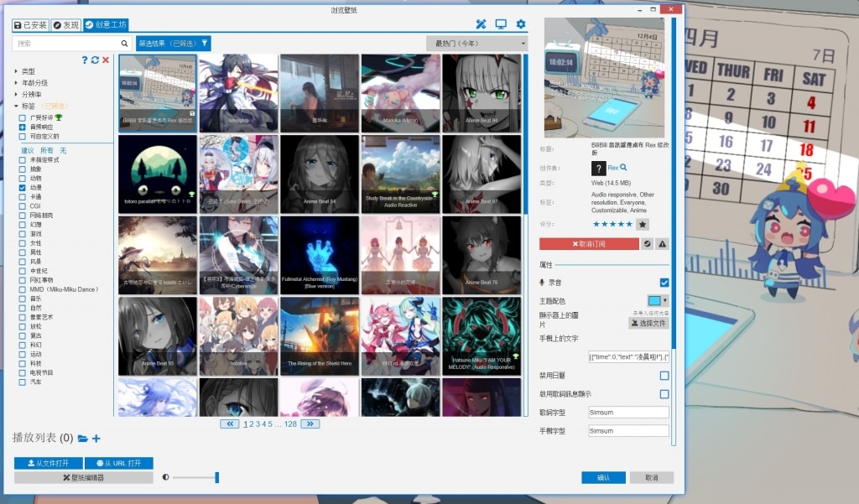Open the 最热门（今年） sort dropdown
859x504 pixels.
click(x=477, y=43)
